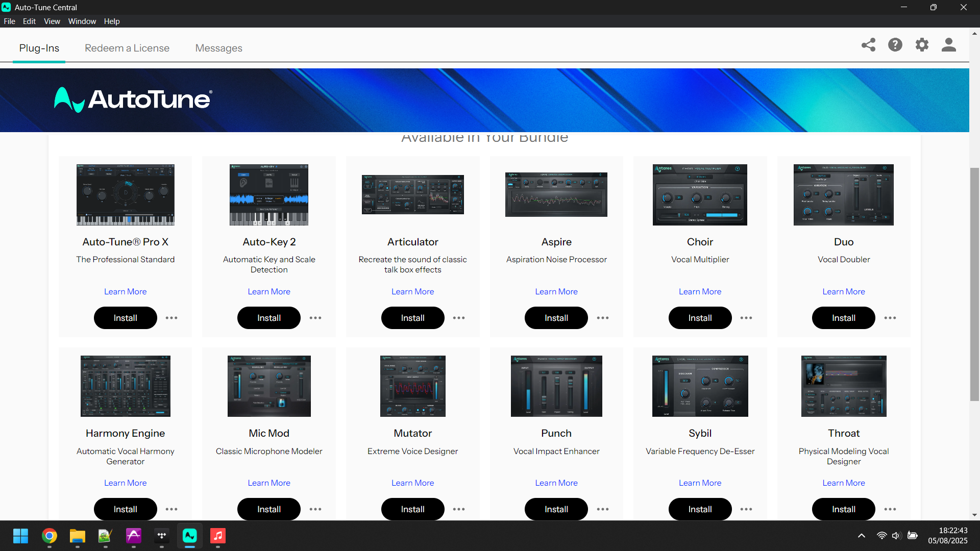980x551 pixels.
Task: Switch to the Plug-Ins tab
Action: [39, 48]
